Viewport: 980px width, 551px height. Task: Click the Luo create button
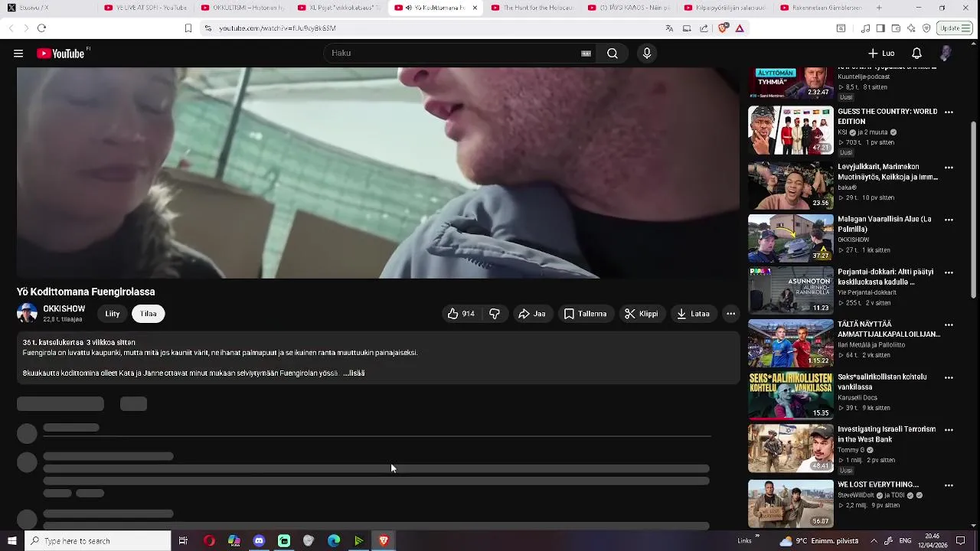point(881,54)
